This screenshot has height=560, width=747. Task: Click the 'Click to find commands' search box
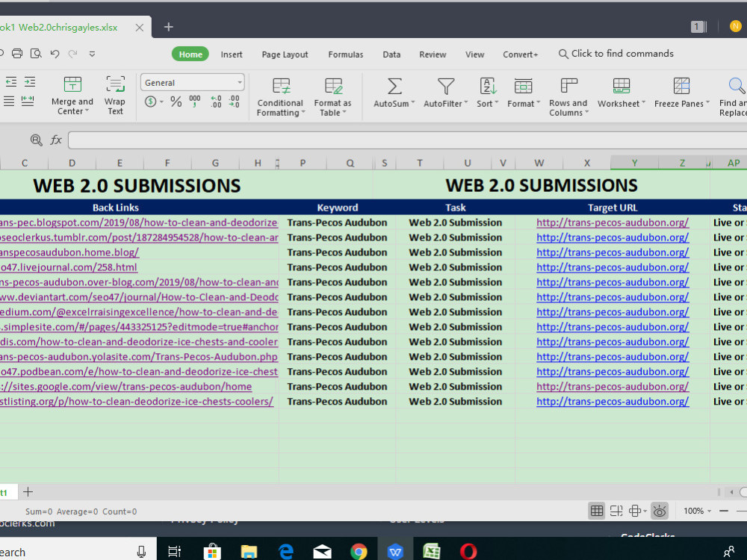(x=616, y=54)
